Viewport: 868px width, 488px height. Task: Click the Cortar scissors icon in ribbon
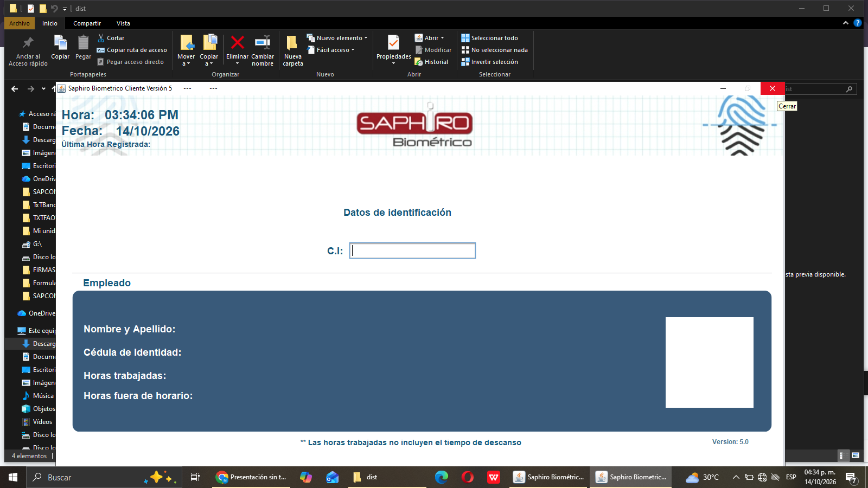[101, 38]
